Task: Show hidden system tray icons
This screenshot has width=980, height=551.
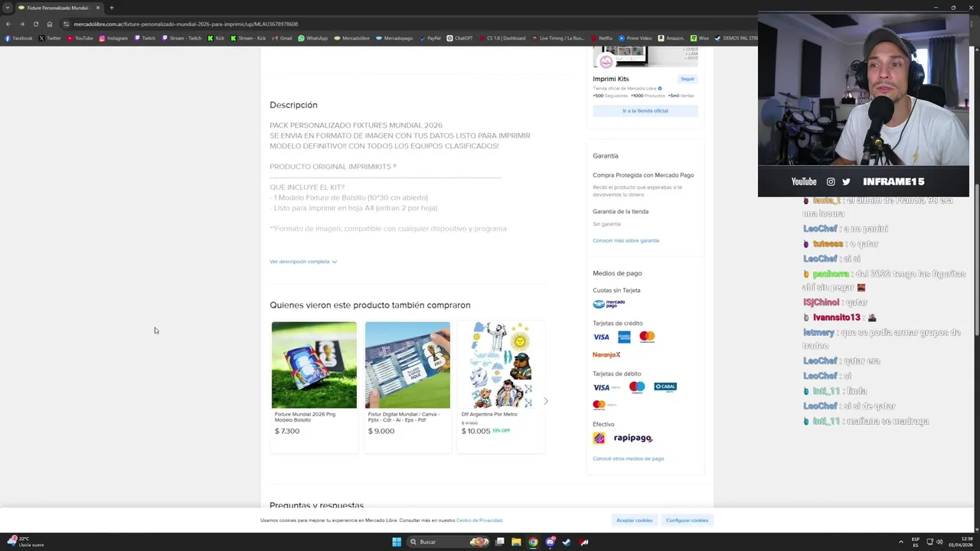Action: (900, 542)
